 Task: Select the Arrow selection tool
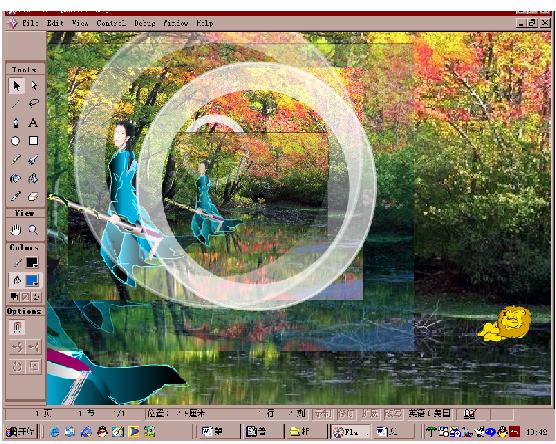tap(16, 86)
